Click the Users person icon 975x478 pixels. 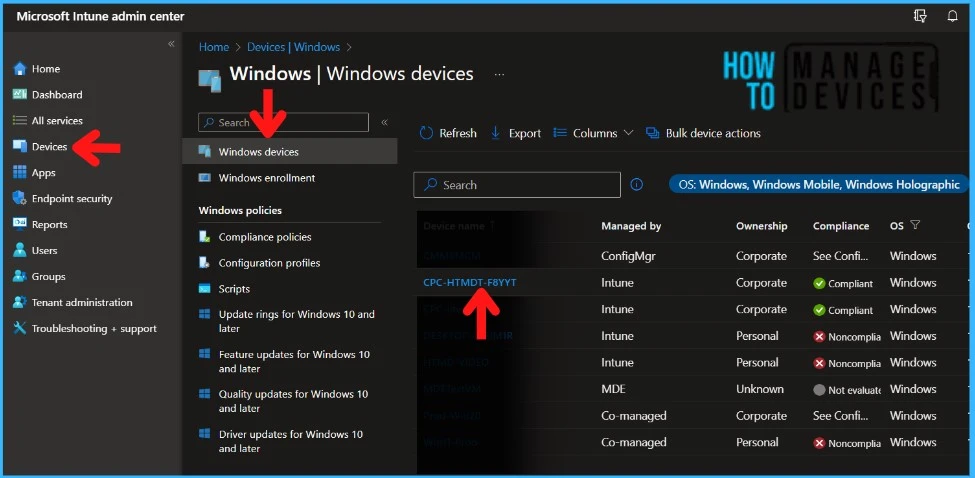click(20, 250)
